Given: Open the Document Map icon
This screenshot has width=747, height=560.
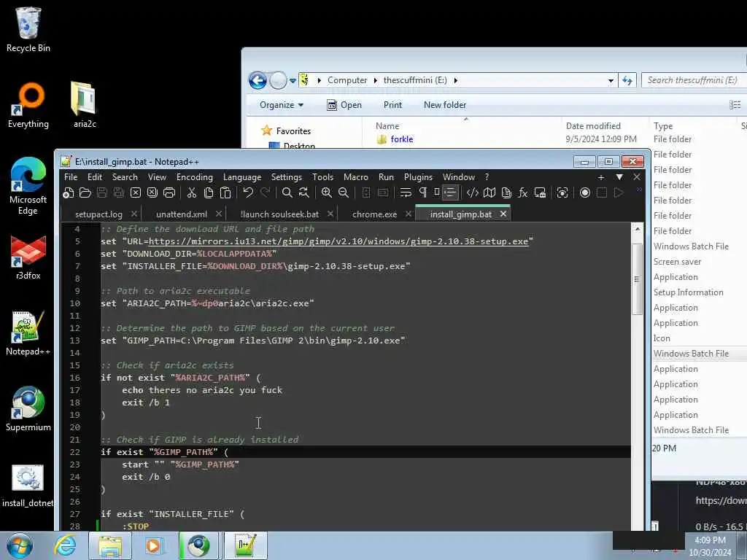Looking at the screenshot, I should pos(489,192).
